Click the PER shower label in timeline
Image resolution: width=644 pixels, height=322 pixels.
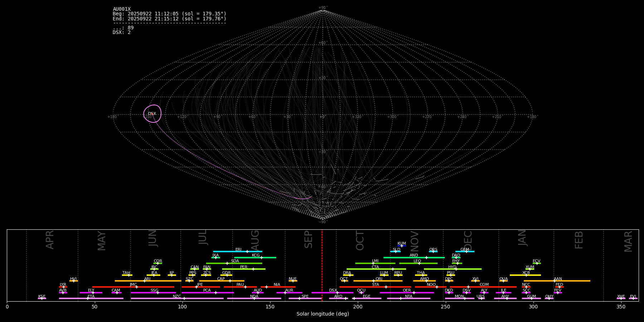point(244,267)
